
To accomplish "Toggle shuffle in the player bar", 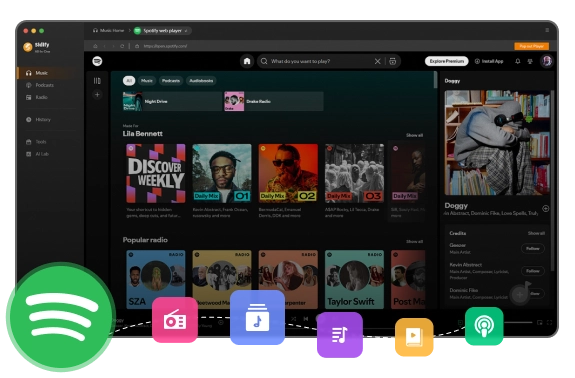I will point(294,319).
